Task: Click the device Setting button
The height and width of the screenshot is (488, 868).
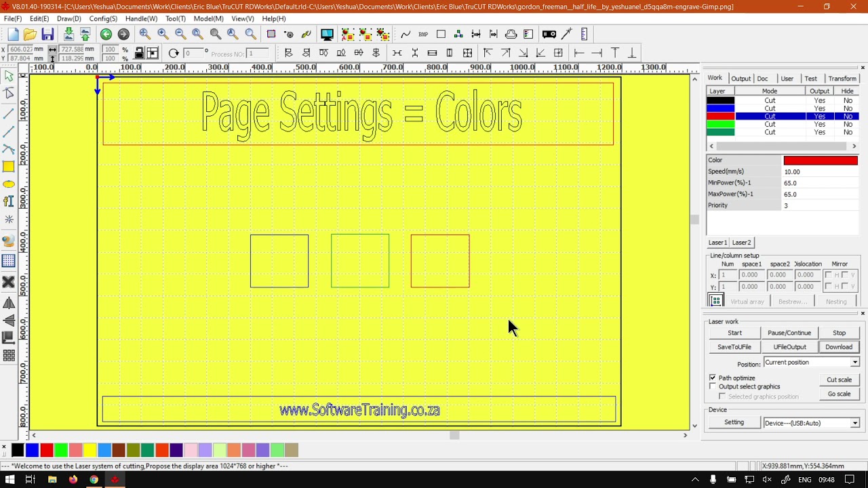Action: tap(734, 423)
